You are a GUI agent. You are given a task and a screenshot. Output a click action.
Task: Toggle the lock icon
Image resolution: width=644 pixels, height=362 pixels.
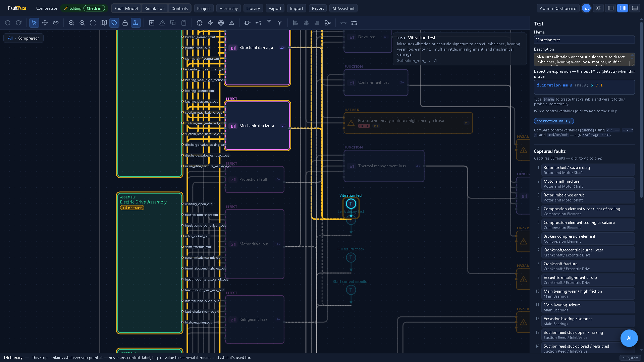pos(125,23)
